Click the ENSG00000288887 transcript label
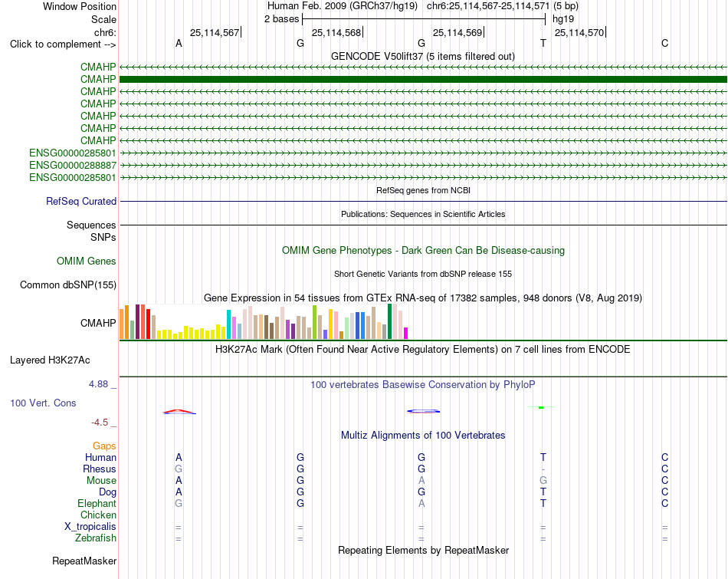The width and height of the screenshot is (728, 579). (x=73, y=166)
